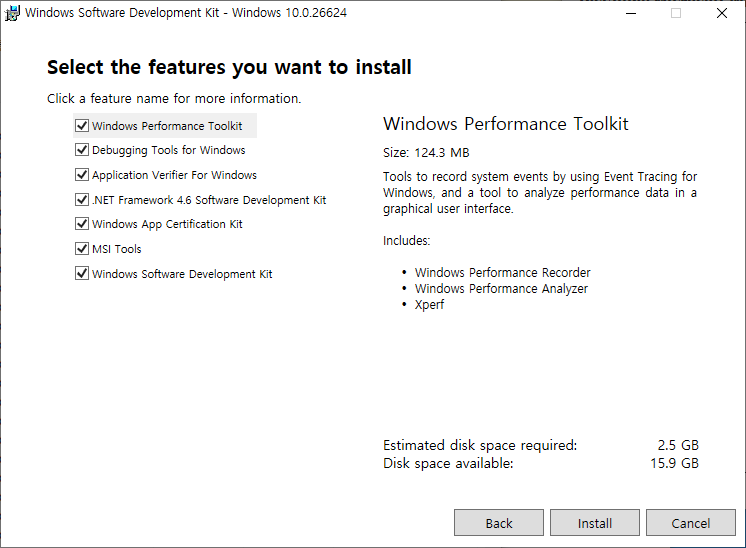Toggle the Windows App Certification Kit checkbox

tap(82, 224)
